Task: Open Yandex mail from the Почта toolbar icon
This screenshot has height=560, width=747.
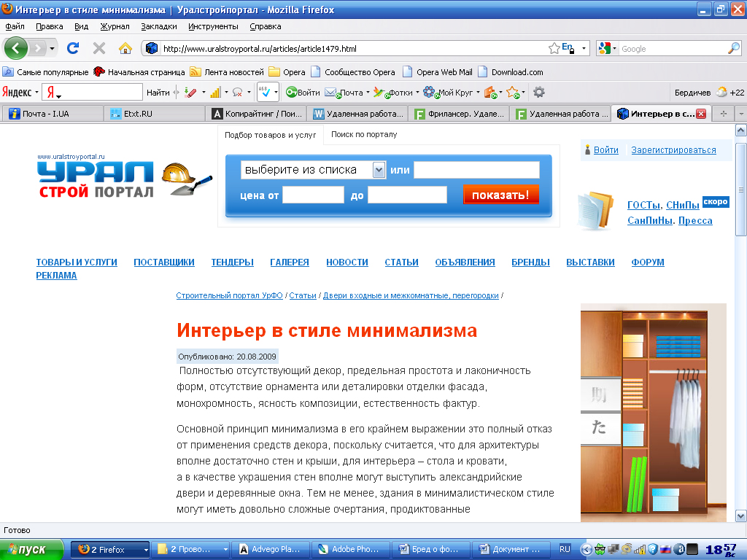Action: point(330,92)
